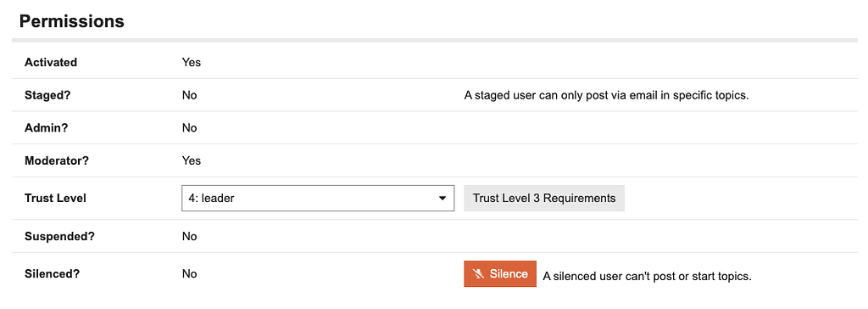This screenshot has width=868, height=309.
Task: Select the 'Permissions' heading text
Action: click(x=71, y=21)
